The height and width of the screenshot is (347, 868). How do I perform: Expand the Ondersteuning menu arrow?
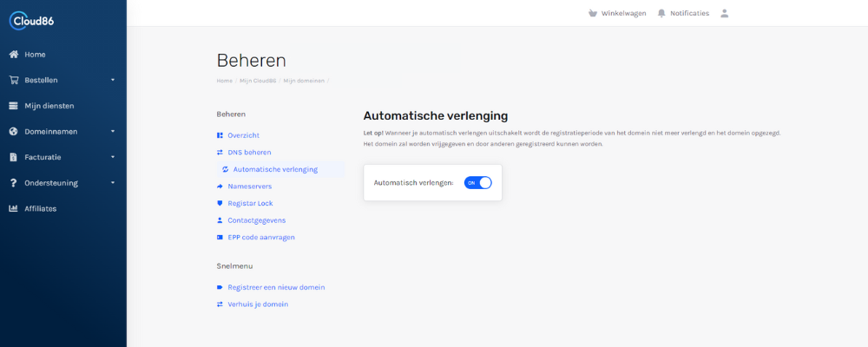(113, 183)
